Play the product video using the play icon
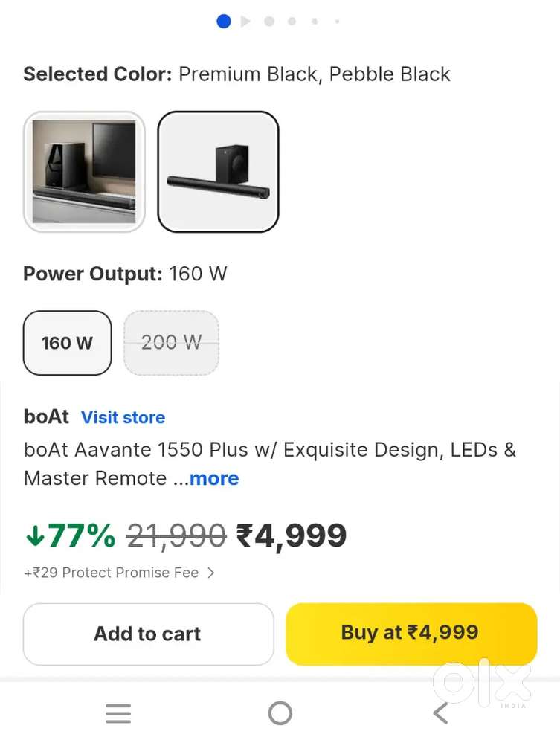This screenshot has width=560, height=743. click(x=245, y=21)
